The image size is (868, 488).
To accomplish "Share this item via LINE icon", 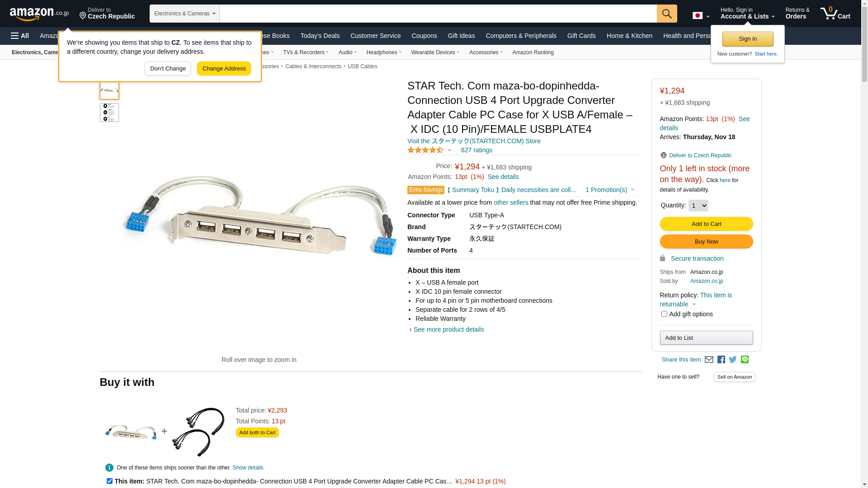I will coord(745,360).
